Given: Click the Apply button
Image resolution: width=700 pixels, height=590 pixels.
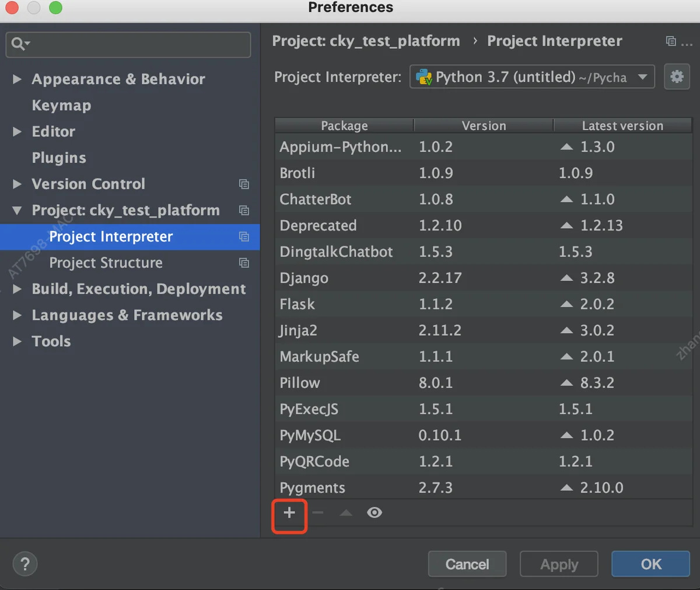Looking at the screenshot, I should [x=559, y=564].
